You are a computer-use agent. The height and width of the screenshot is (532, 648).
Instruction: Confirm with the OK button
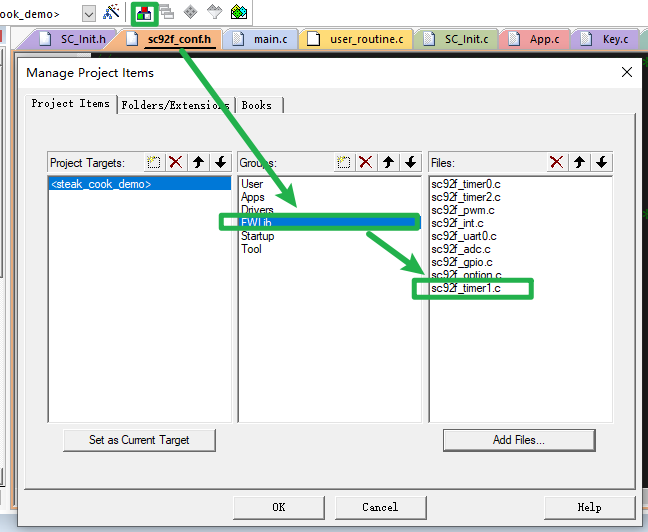tap(279, 507)
